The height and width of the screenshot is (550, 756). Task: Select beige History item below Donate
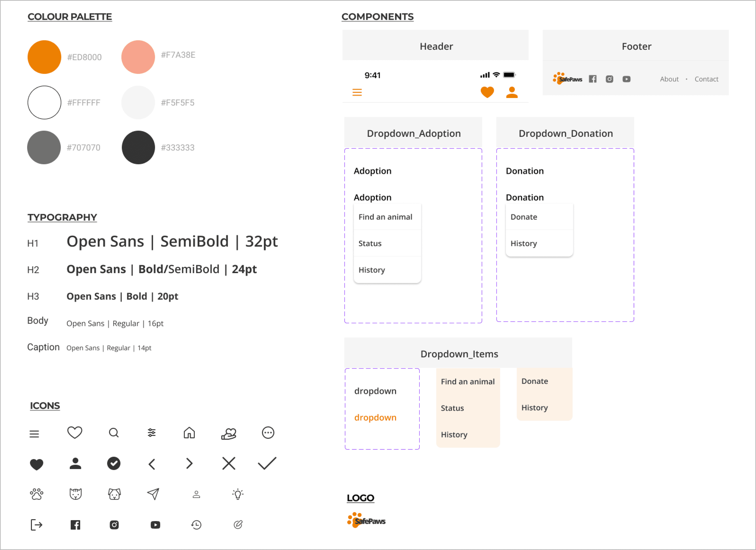point(544,408)
